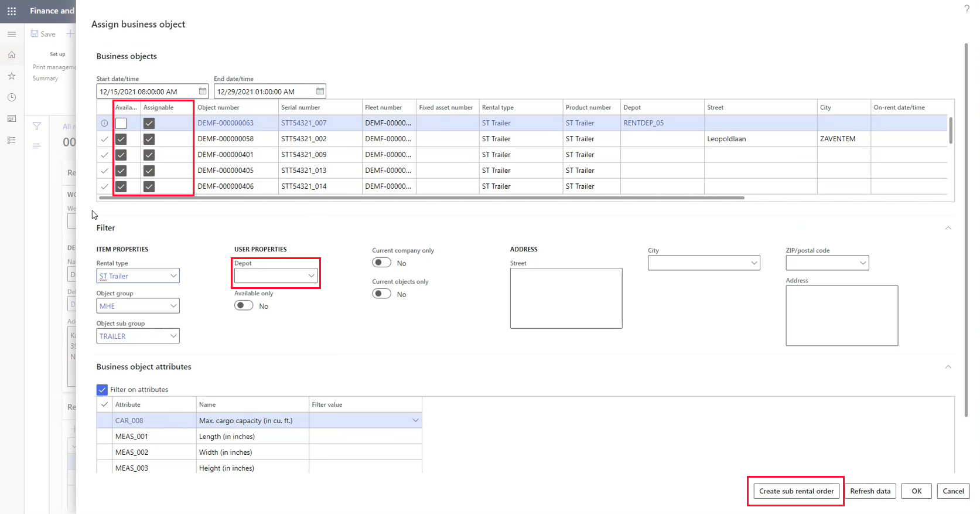The height and width of the screenshot is (514, 980).
Task: Open the City dropdown
Action: click(x=754, y=263)
